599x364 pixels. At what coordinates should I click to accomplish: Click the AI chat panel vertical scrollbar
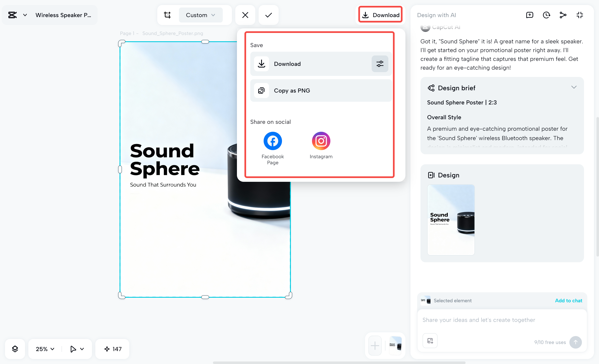597,187
